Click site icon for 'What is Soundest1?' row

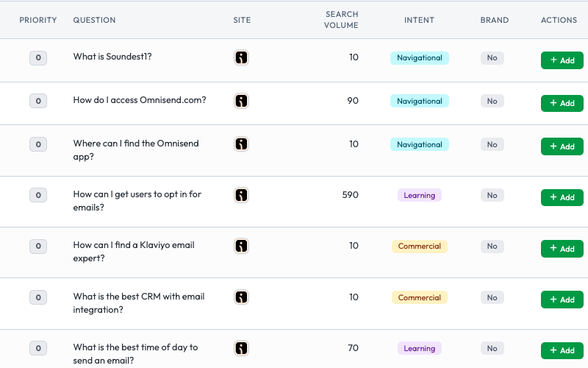(x=242, y=58)
